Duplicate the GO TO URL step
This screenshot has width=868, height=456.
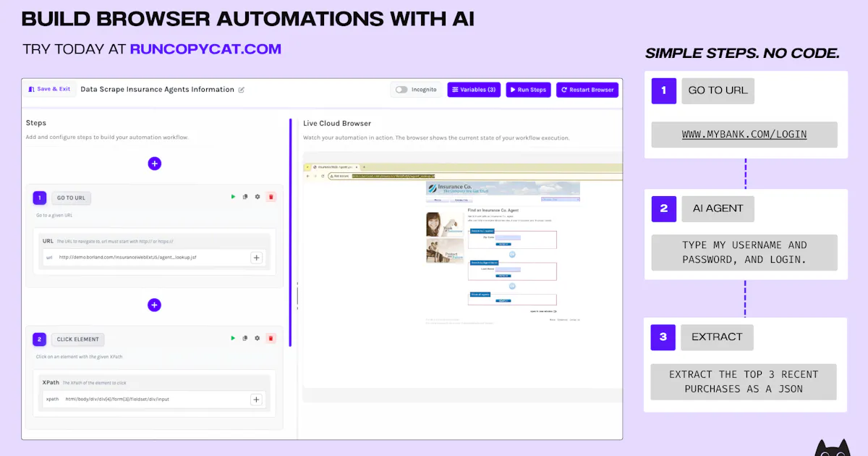click(245, 197)
